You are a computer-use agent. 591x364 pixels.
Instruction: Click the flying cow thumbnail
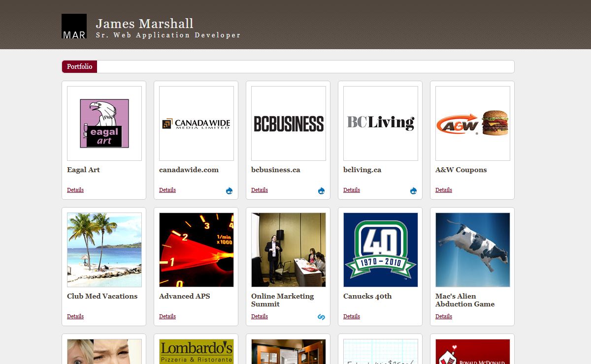[473, 250]
